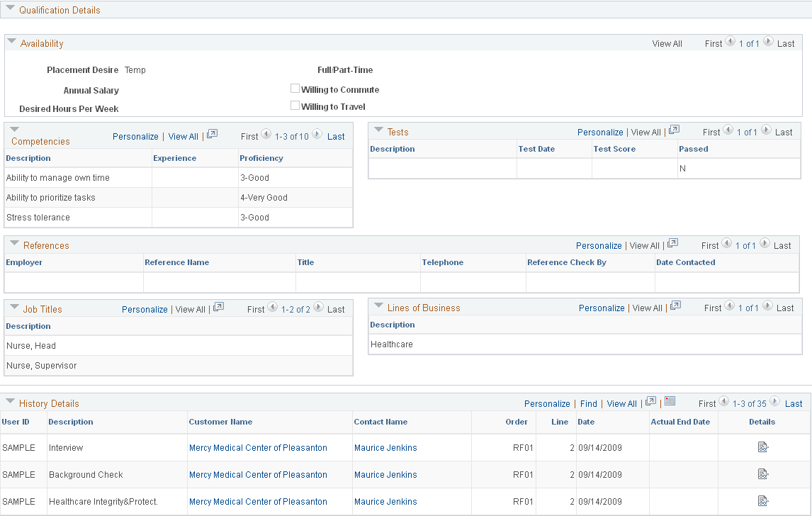Image resolution: width=812 pixels, height=516 pixels.
Task: Open Details for the Interview history row
Action: [x=762, y=447]
